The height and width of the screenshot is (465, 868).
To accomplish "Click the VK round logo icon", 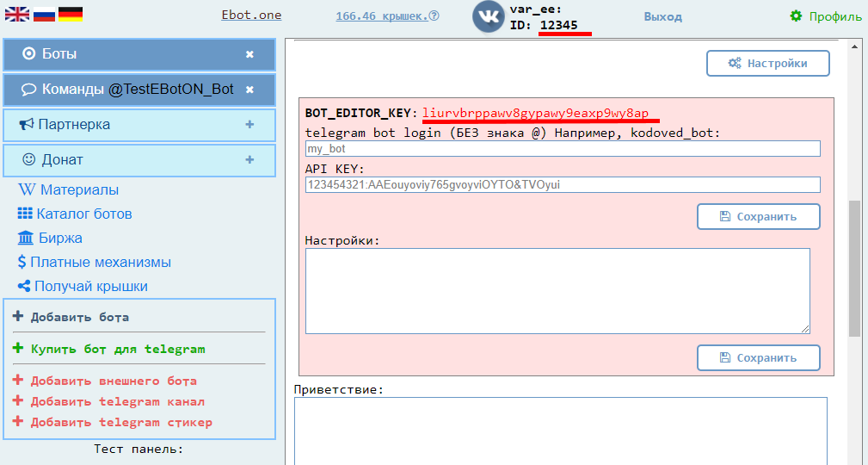I will click(x=489, y=16).
